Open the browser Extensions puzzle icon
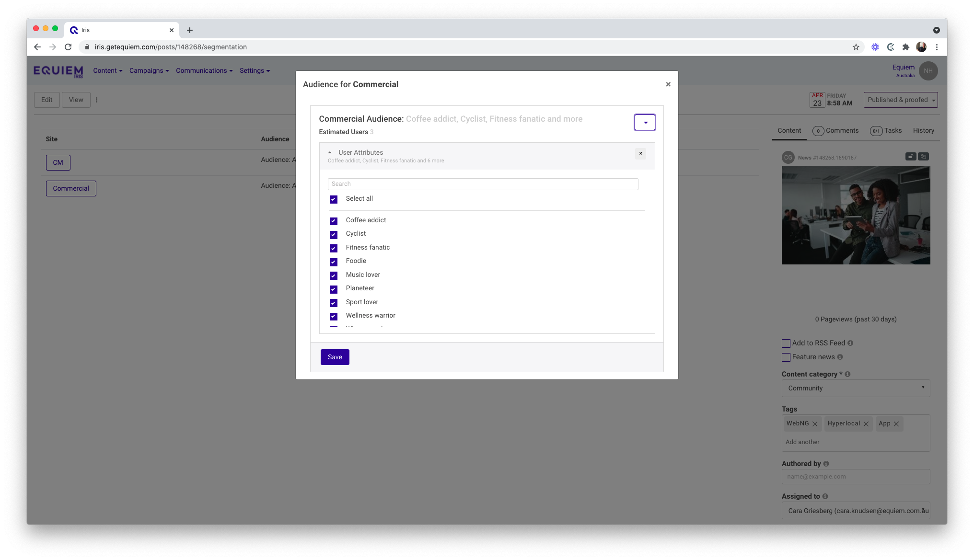 coord(905,47)
